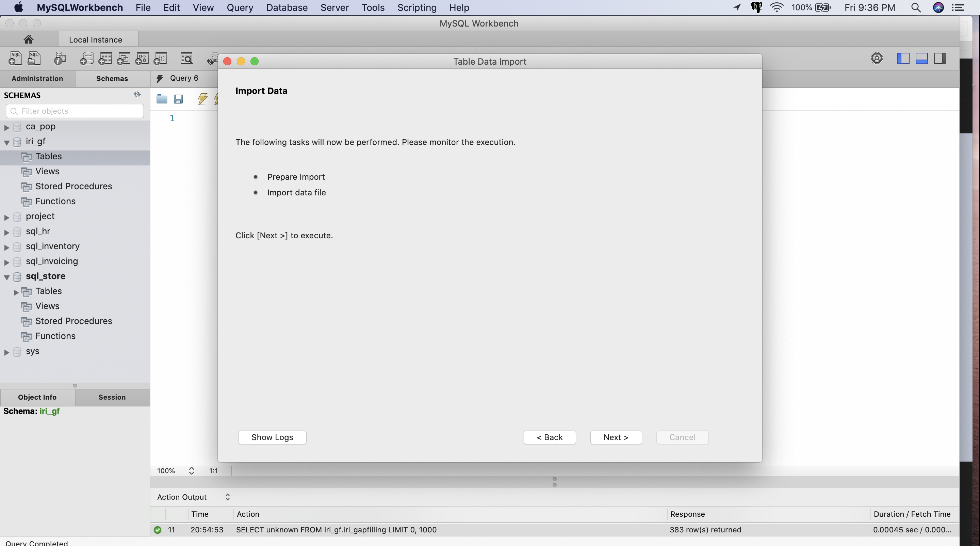Open the object inspector info icon
The width and height of the screenshot is (980, 546).
pos(60,58)
